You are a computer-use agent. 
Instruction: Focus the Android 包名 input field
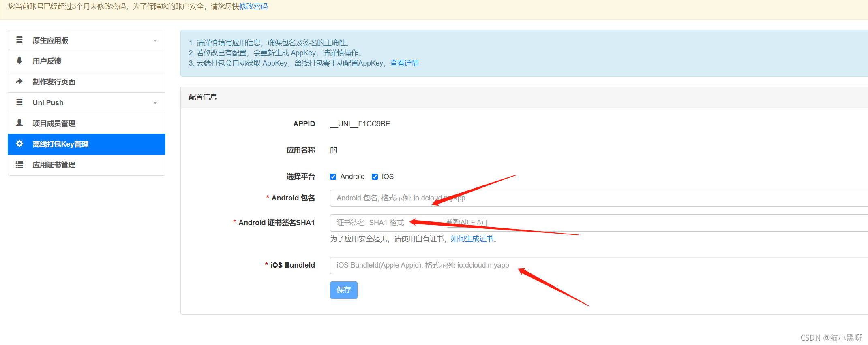599,198
